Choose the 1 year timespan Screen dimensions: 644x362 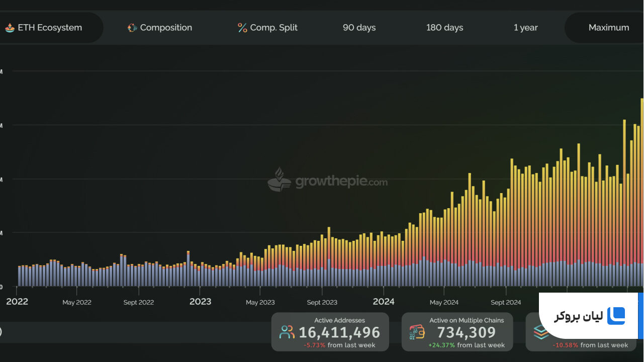pos(526,28)
